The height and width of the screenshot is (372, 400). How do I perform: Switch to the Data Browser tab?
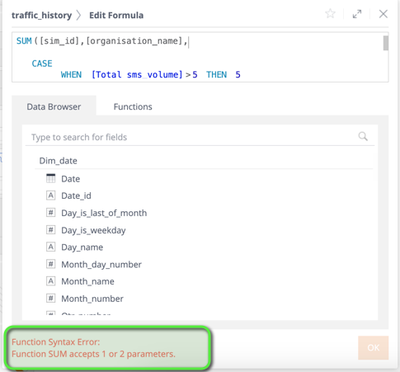(54, 107)
